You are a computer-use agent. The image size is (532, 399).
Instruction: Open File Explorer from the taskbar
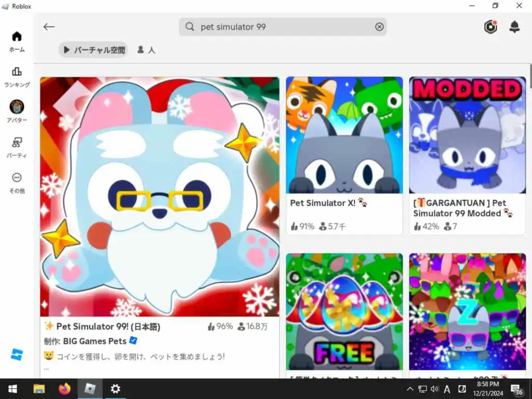39,389
